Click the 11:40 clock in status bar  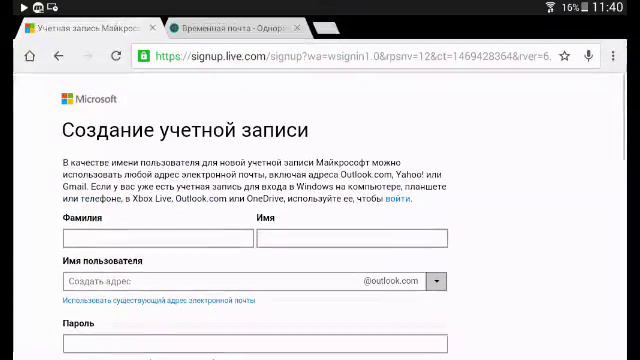tap(608, 7)
